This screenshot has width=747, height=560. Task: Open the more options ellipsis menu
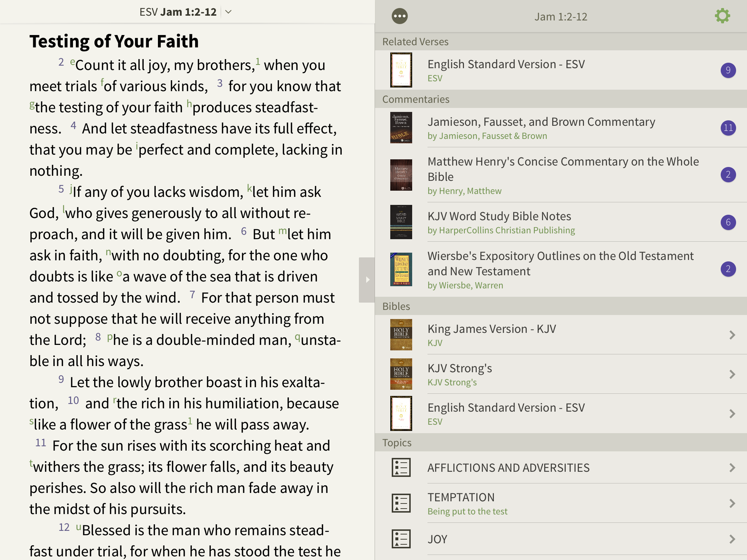(x=400, y=16)
